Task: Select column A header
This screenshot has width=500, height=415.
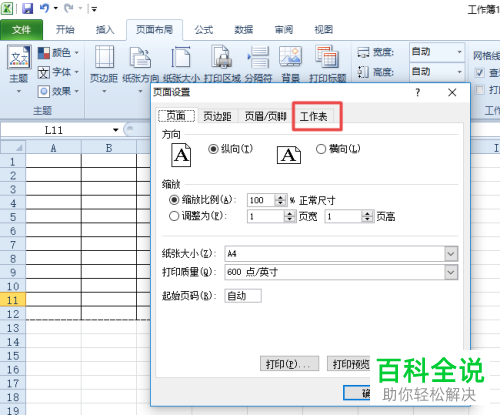Action: point(53,148)
